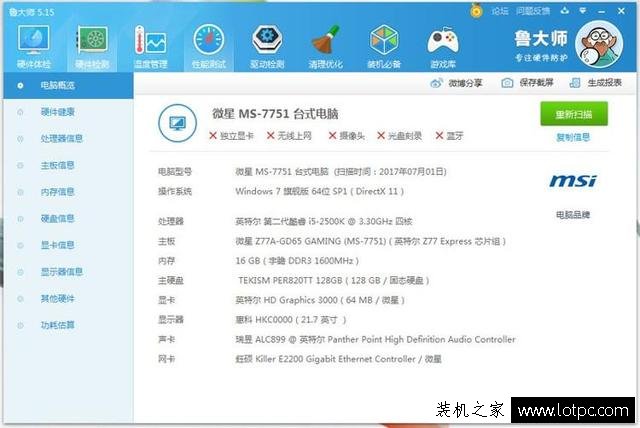Click the 电脑品牌 label under the logo
This screenshot has height=428, width=640.
(x=573, y=215)
